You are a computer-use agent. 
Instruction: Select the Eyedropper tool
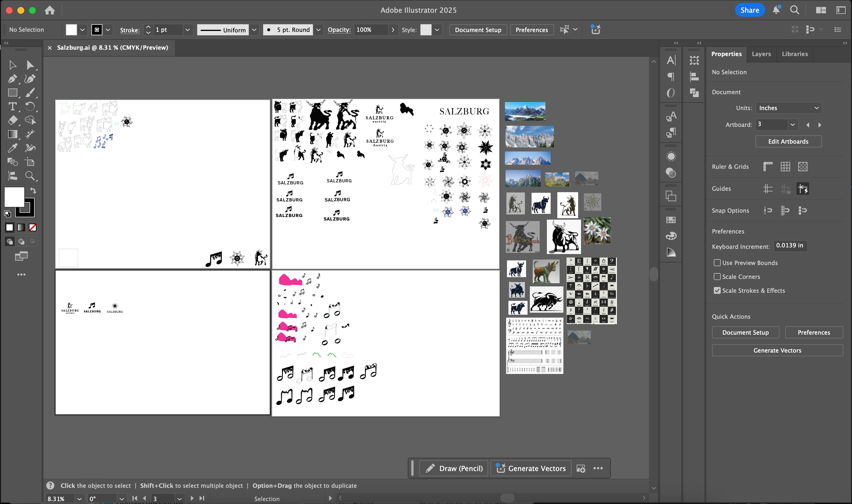click(x=12, y=148)
